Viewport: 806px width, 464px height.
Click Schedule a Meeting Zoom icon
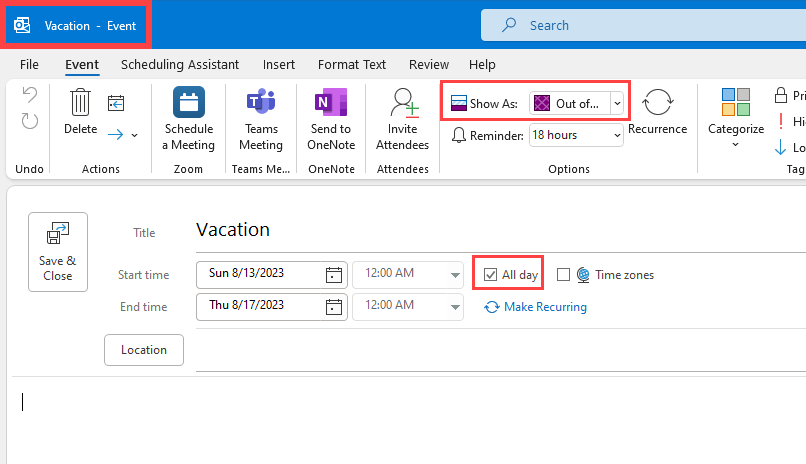click(189, 102)
